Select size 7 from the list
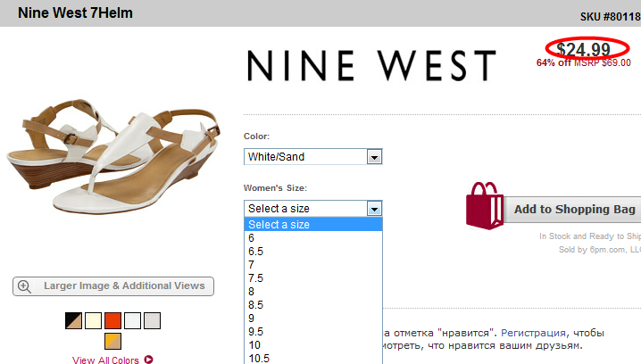The image size is (641, 364). 313,265
